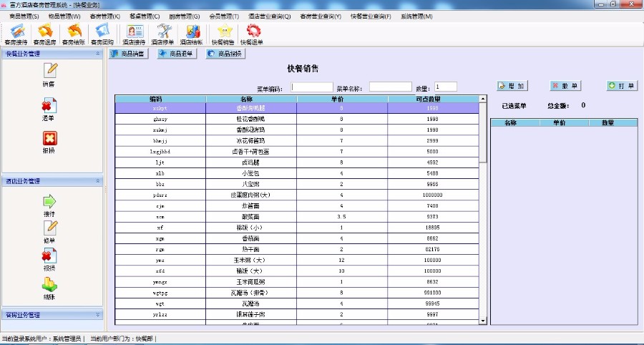Click the 撤单 button
The width and height of the screenshot is (644, 345).
[x=565, y=86]
